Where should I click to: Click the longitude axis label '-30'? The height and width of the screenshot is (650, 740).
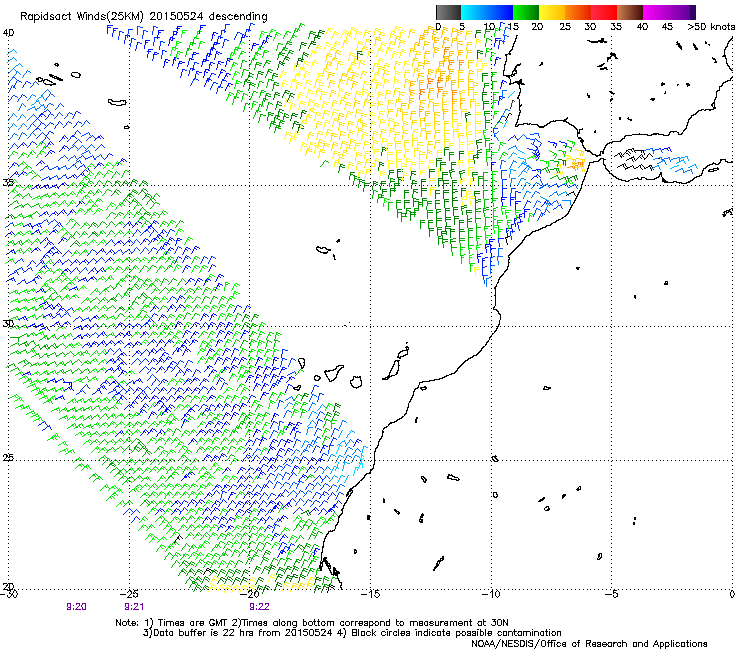(x=8, y=594)
